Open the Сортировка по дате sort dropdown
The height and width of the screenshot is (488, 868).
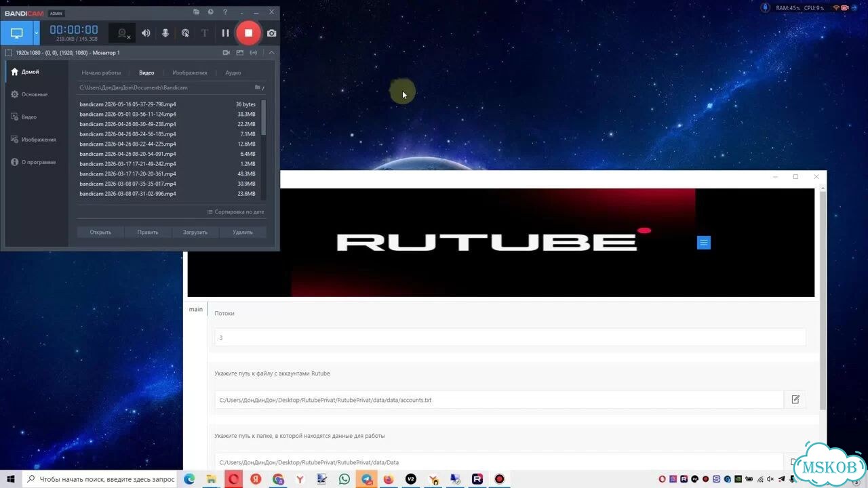236,212
